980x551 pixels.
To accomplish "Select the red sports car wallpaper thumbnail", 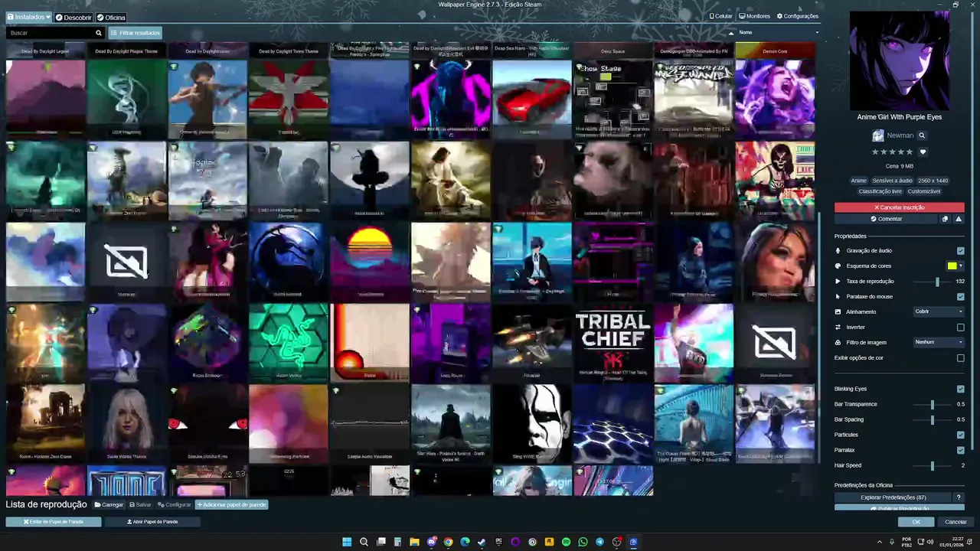I will tap(531, 99).
